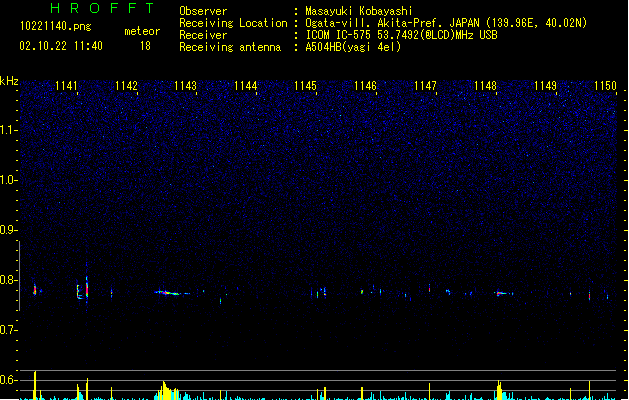Click the long meteor echo near 1143
Viewport: 629px width, 400px height.
click(x=172, y=293)
